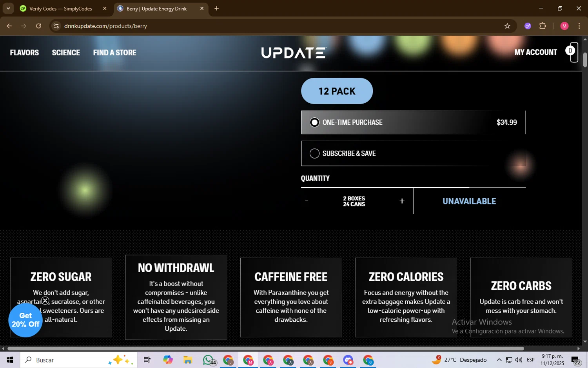Close the Verify Codes SimplyCodes tab
The image size is (588, 368).
coord(105,9)
